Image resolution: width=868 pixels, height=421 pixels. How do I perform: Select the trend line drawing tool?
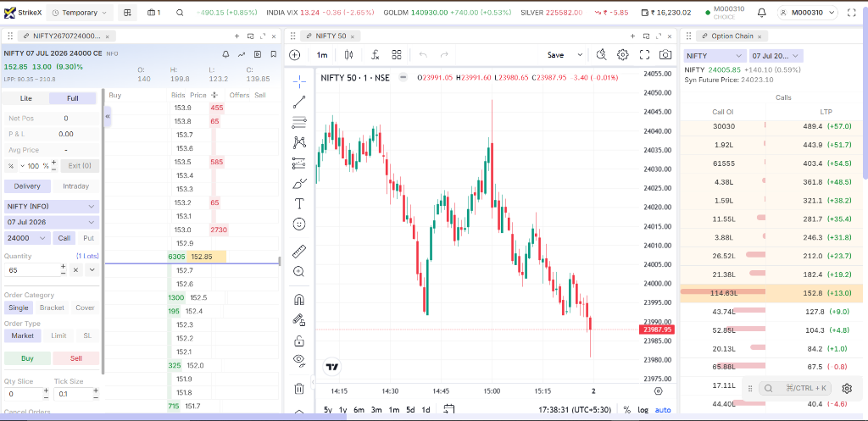299,102
